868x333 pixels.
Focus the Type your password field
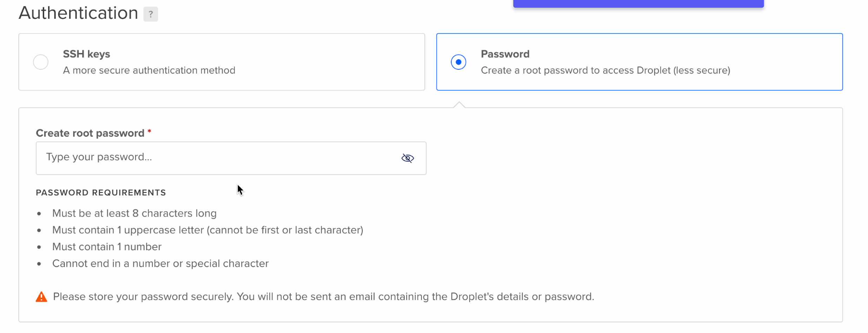(231, 158)
